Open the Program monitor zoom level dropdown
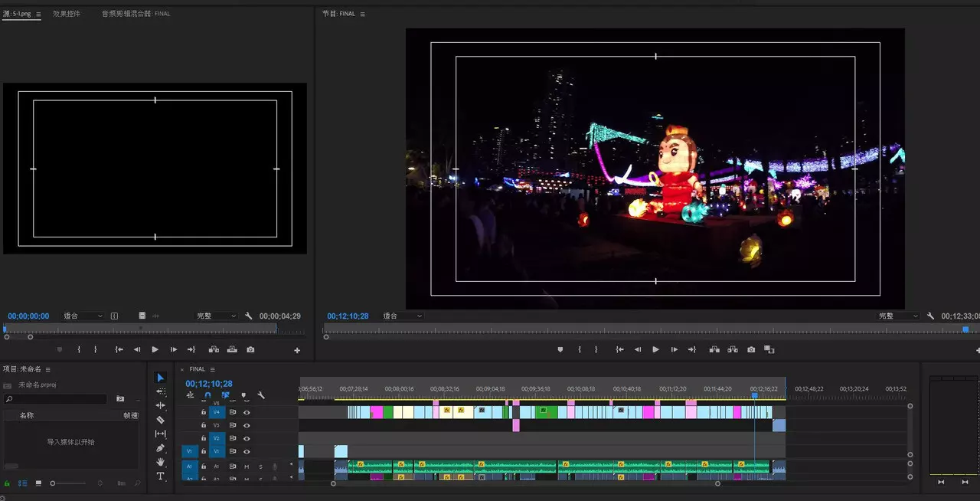The image size is (980, 501). [x=402, y=316]
